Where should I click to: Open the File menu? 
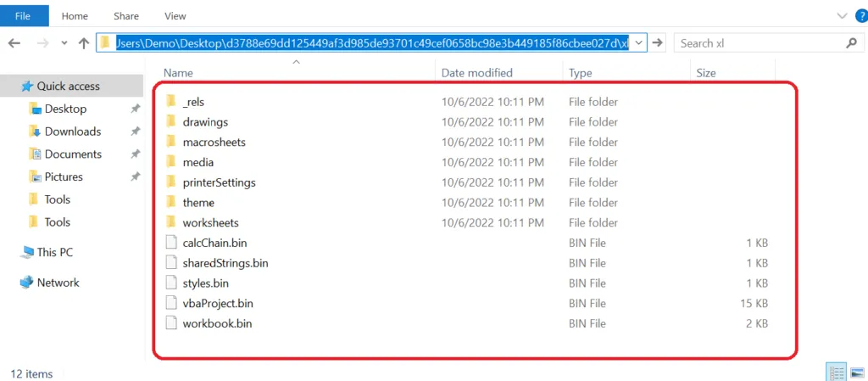click(23, 16)
